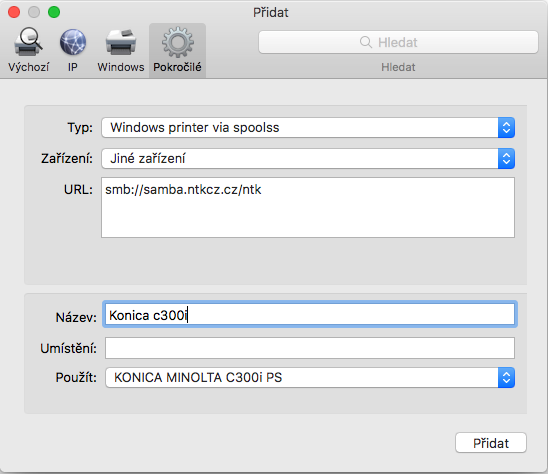Click the magnifier icon in Hledat field
548x474 pixels.
[x=366, y=42]
